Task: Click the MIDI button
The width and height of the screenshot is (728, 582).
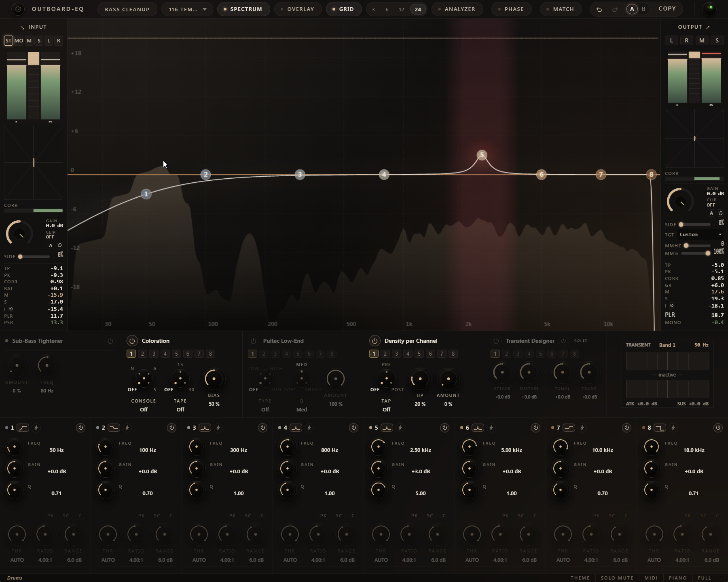Action: point(651,578)
